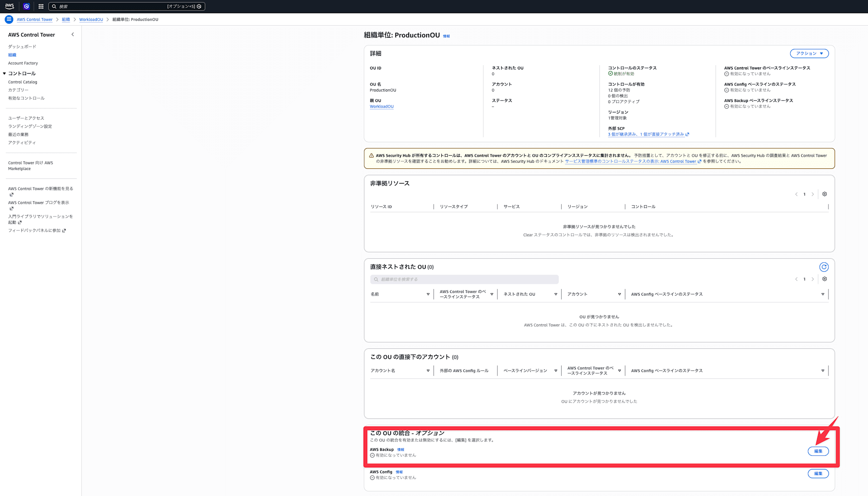Sort accounts table by ベースラインバージョン
Image resolution: width=868 pixels, height=496 pixels.
point(556,371)
